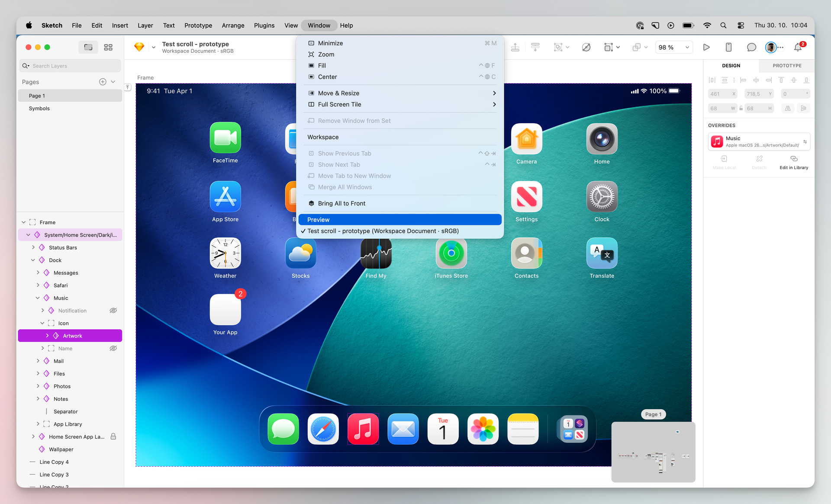Switch to the PROTOTYPE tab
Viewport: 831px width, 504px height.
787,66
